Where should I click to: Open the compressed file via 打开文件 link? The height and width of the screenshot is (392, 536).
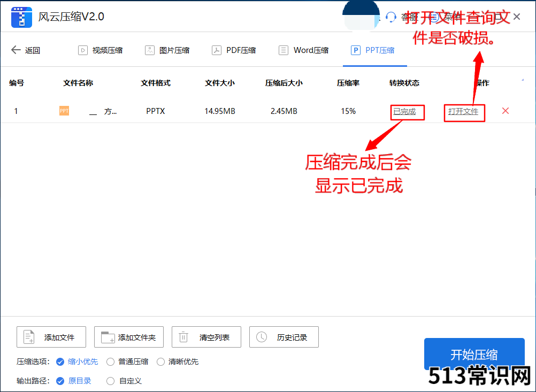[463, 112]
